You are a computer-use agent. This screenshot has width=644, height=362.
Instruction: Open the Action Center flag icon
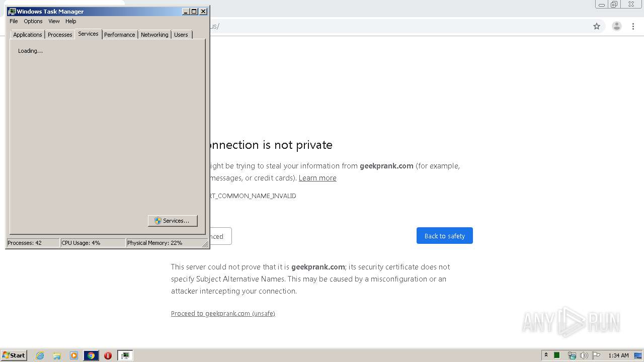(596, 355)
